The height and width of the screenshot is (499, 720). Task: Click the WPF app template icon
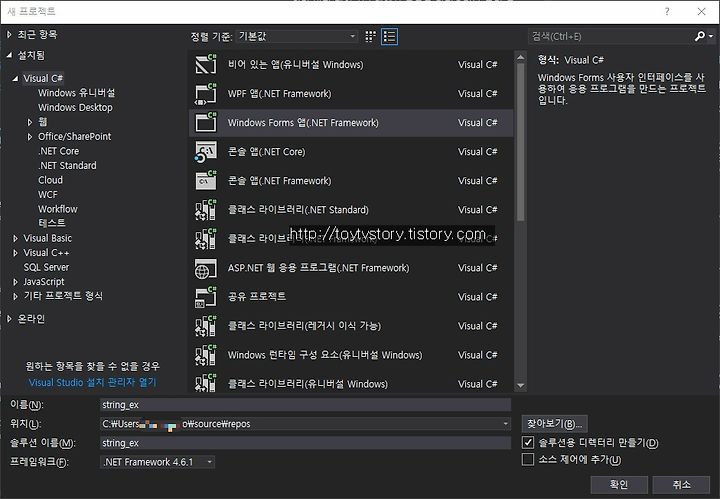point(206,94)
